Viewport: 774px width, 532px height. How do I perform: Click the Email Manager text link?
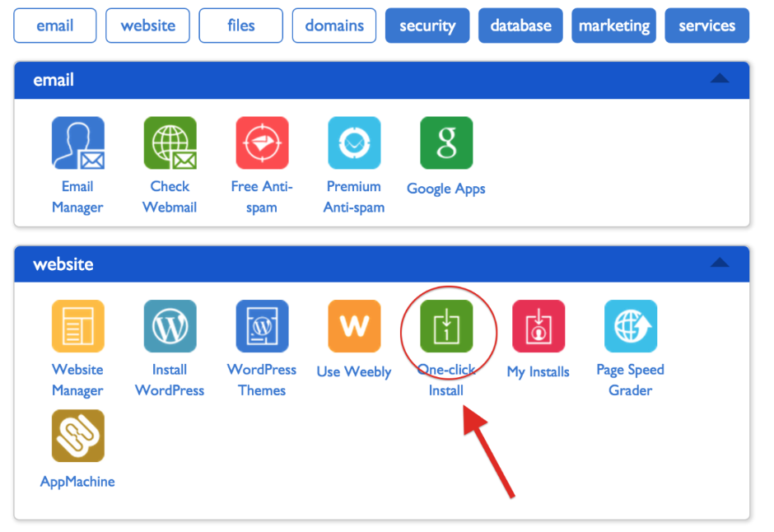(x=77, y=197)
